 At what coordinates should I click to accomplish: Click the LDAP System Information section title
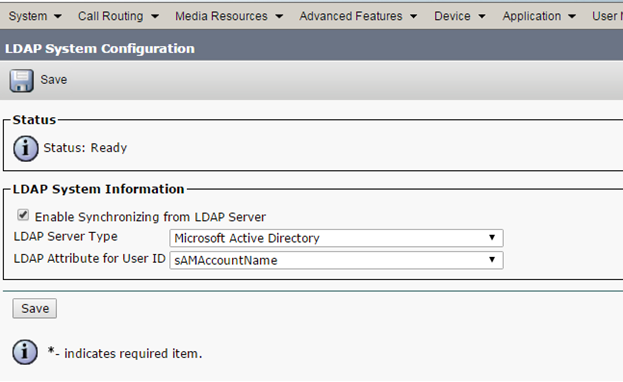tap(99, 189)
